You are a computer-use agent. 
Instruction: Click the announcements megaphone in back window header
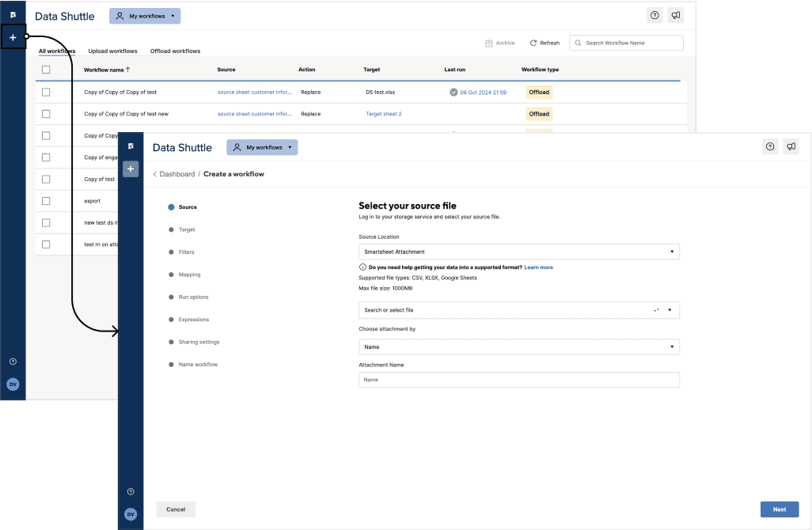click(x=676, y=16)
